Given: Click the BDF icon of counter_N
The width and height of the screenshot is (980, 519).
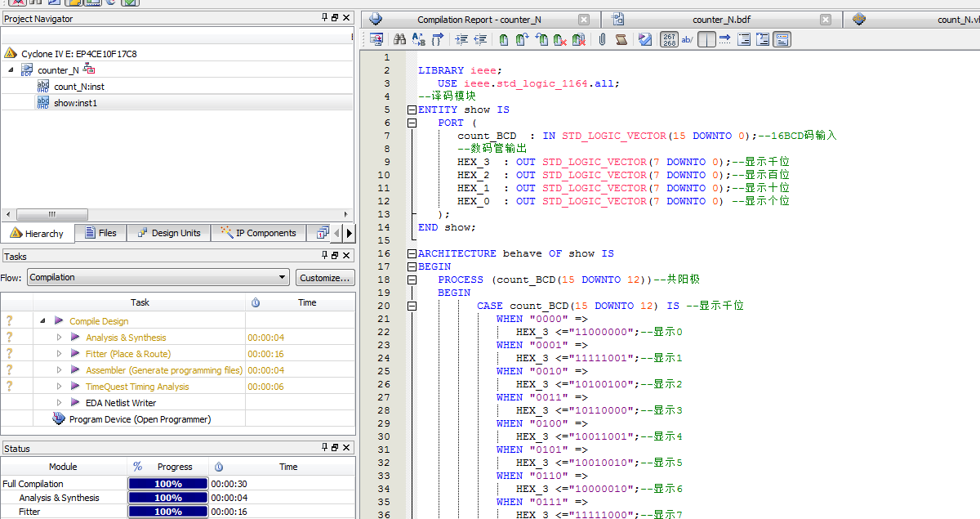Looking at the screenshot, I should click(27, 70).
